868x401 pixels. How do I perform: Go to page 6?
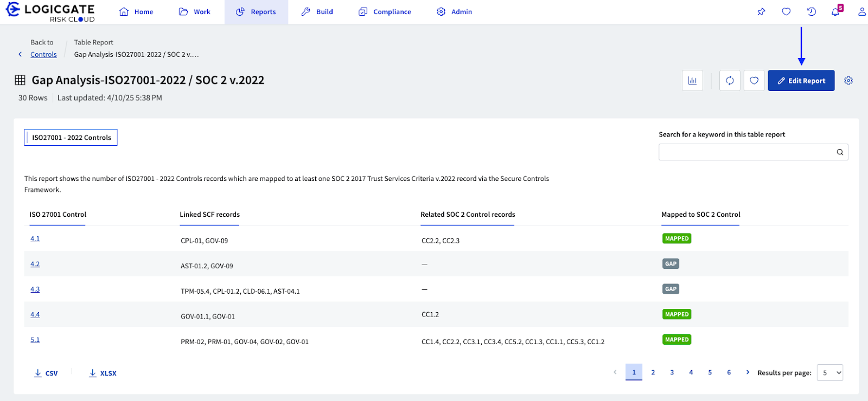coord(729,372)
